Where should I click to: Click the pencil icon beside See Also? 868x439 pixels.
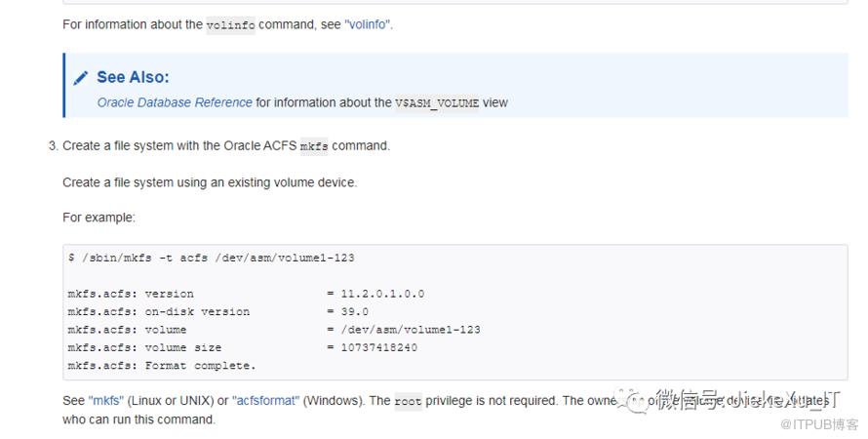[x=82, y=77]
